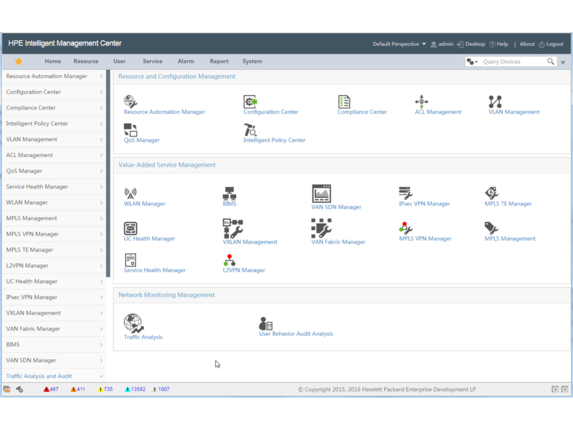
Task: Click the sidebar vertical scrollbar
Action: (108, 173)
